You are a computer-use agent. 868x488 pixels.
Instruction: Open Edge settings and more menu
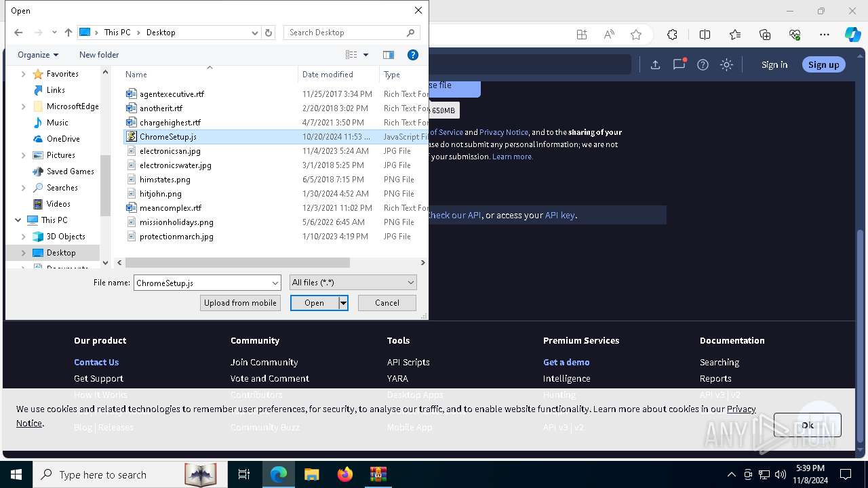(x=824, y=35)
